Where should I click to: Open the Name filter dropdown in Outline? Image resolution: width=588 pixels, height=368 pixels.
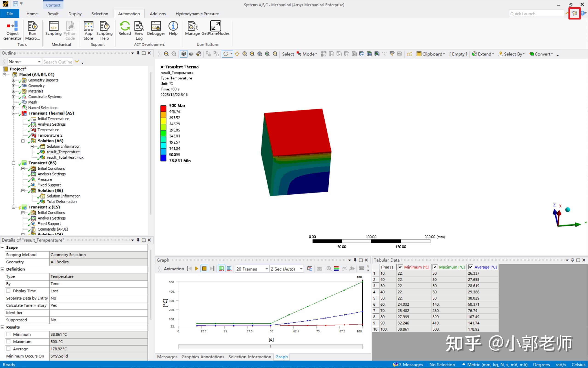coord(24,62)
